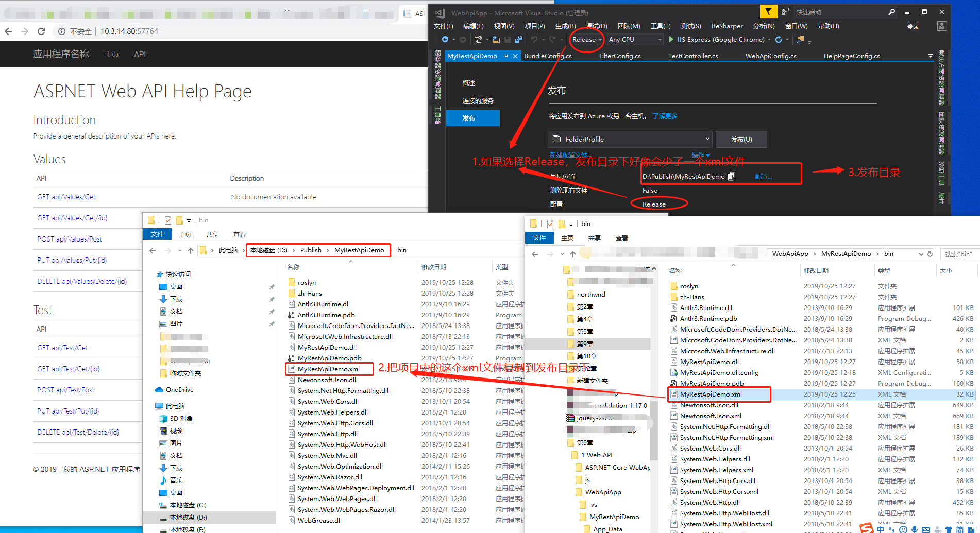Screen dimensions: 980x533
Task: Open the 操作 actions dropdown on publish page
Action: 701,154
